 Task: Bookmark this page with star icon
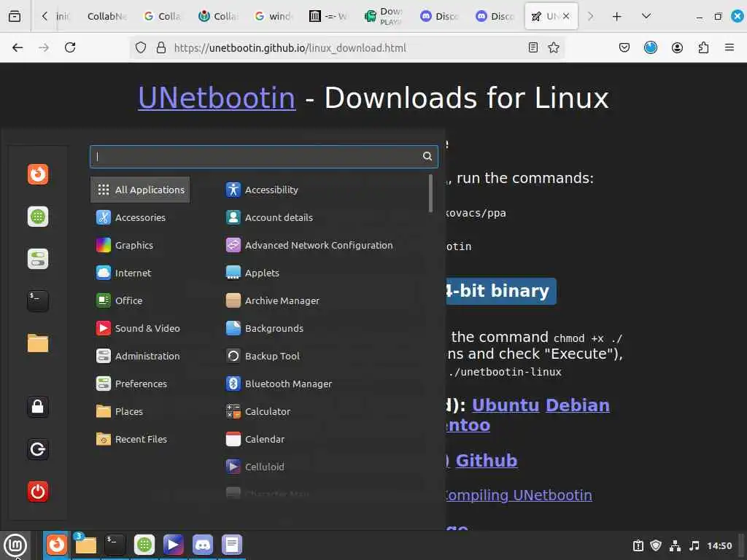click(x=554, y=47)
